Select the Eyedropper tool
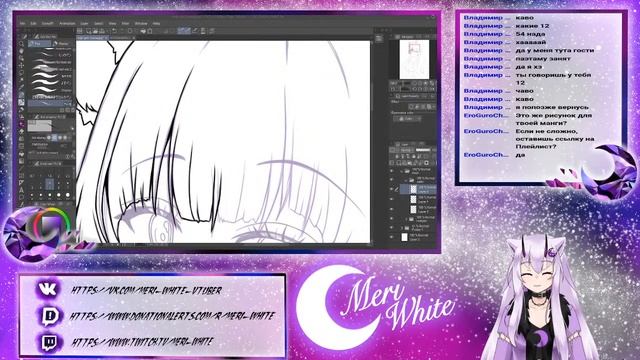The image size is (640, 360). pos(21,86)
